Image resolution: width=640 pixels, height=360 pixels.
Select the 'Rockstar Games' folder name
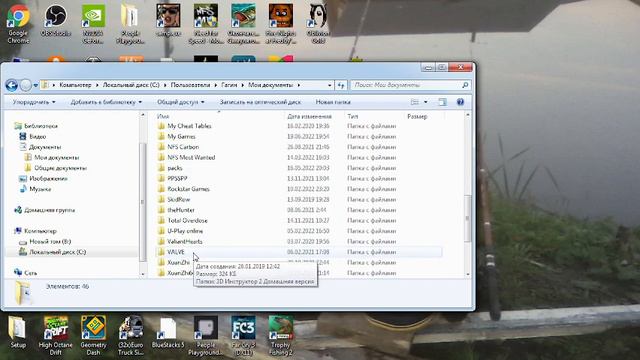188,189
